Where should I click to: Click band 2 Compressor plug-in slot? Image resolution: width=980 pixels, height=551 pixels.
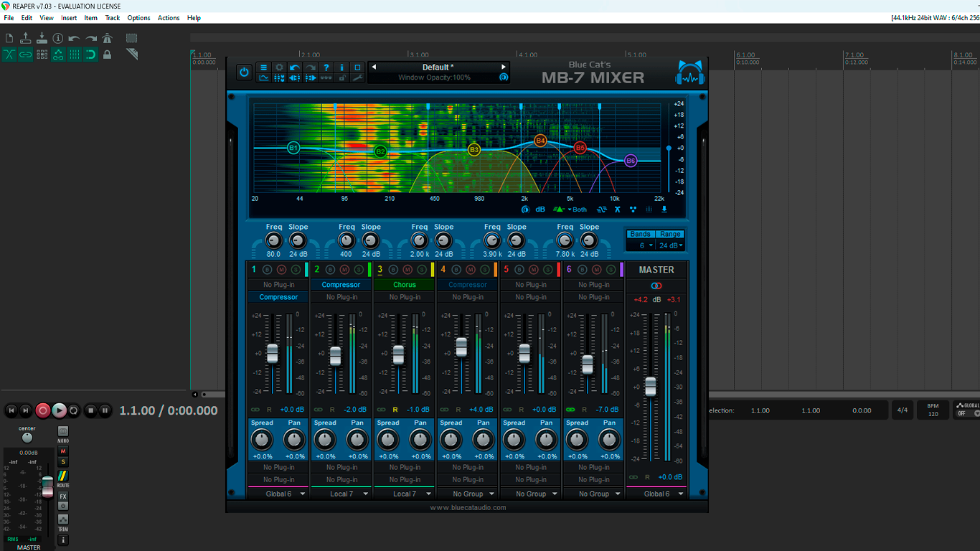(x=341, y=285)
